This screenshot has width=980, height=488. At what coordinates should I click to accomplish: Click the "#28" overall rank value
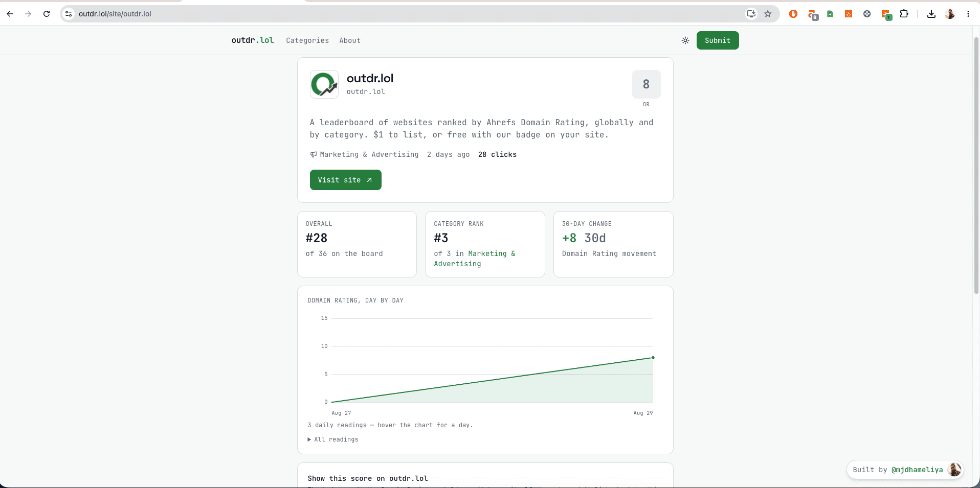pos(317,238)
